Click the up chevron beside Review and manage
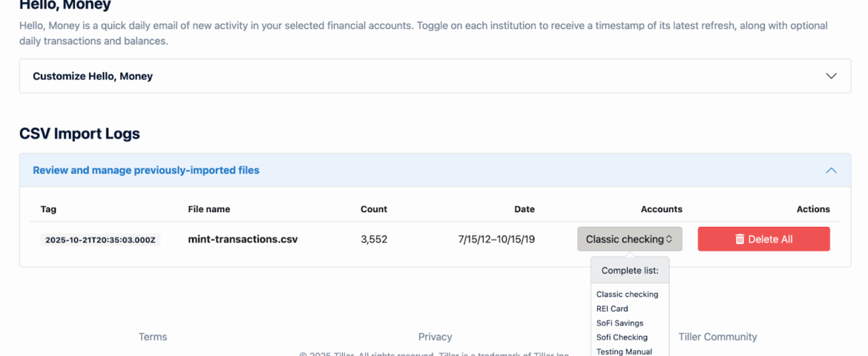This screenshot has height=356, width=868. coord(832,171)
